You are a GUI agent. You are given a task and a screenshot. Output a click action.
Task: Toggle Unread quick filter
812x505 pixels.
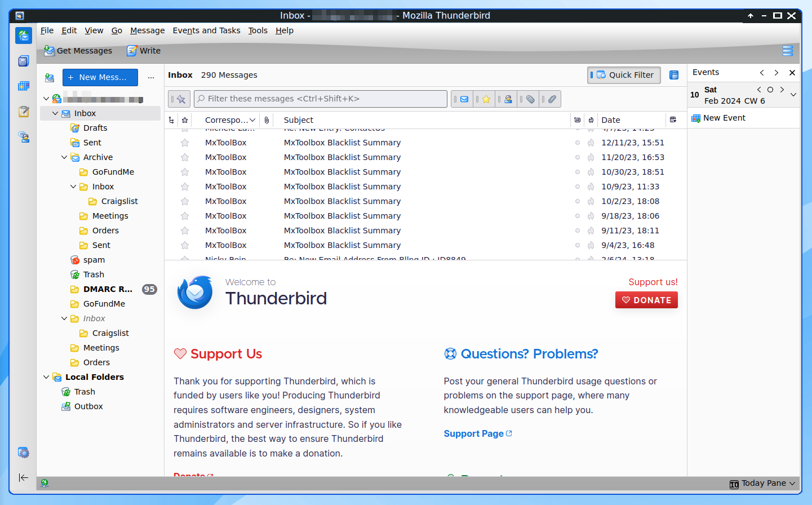coord(462,99)
